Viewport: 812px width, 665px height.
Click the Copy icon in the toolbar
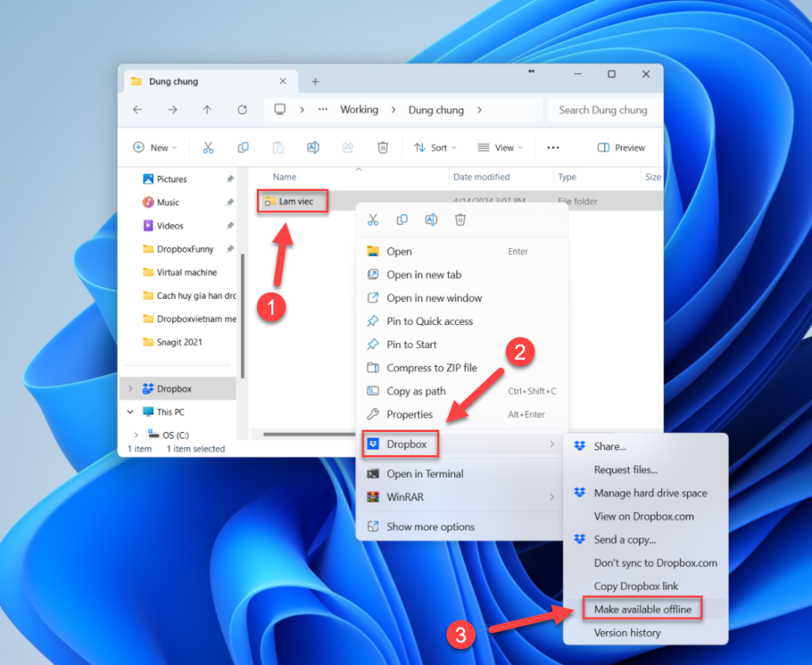243,147
